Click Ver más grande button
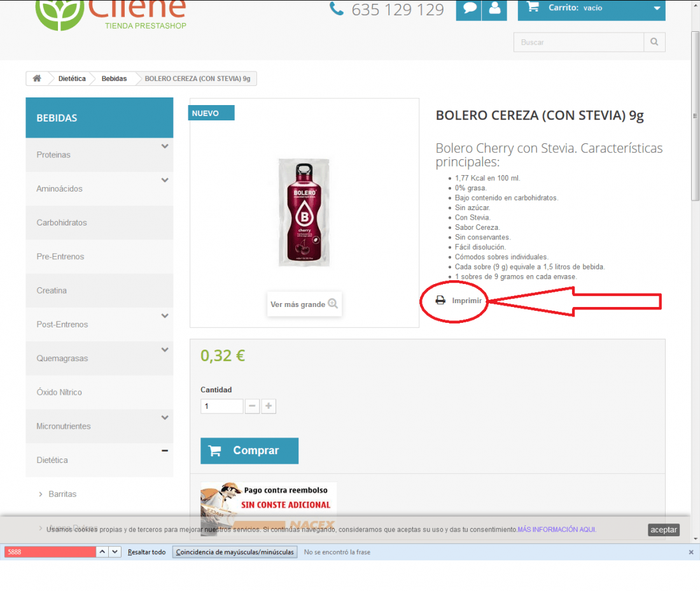The width and height of the screenshot is (700, 591). (x=304, y=304)
